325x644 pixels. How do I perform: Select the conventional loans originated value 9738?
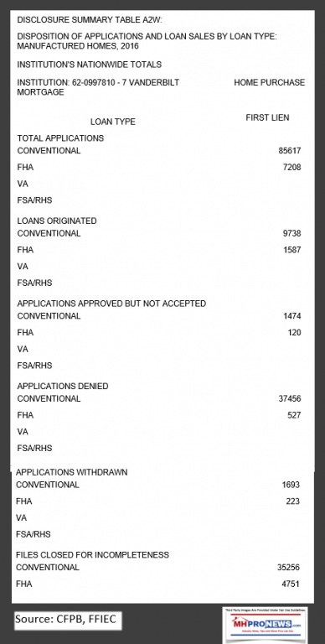tap(292, 233)
